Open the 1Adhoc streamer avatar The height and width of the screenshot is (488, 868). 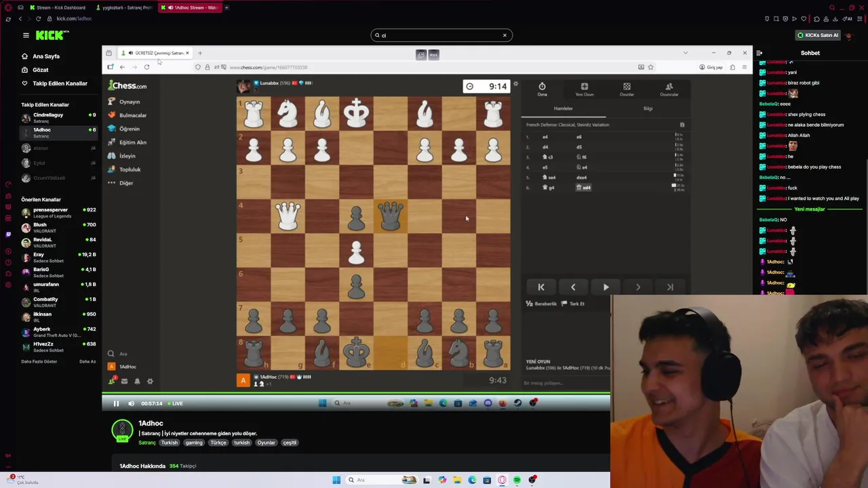coord(122,430)
